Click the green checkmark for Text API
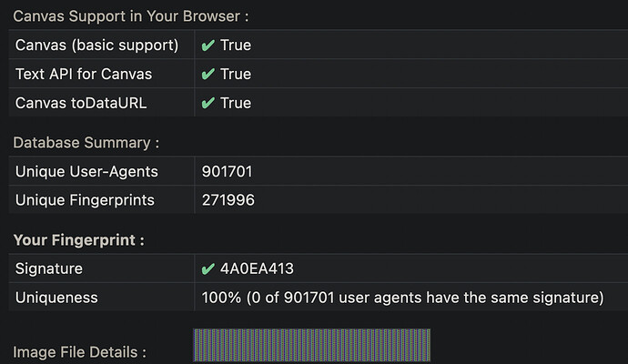The height and width of the screenshot is (364, 628). pyautogui.click(x=208, y=74)
